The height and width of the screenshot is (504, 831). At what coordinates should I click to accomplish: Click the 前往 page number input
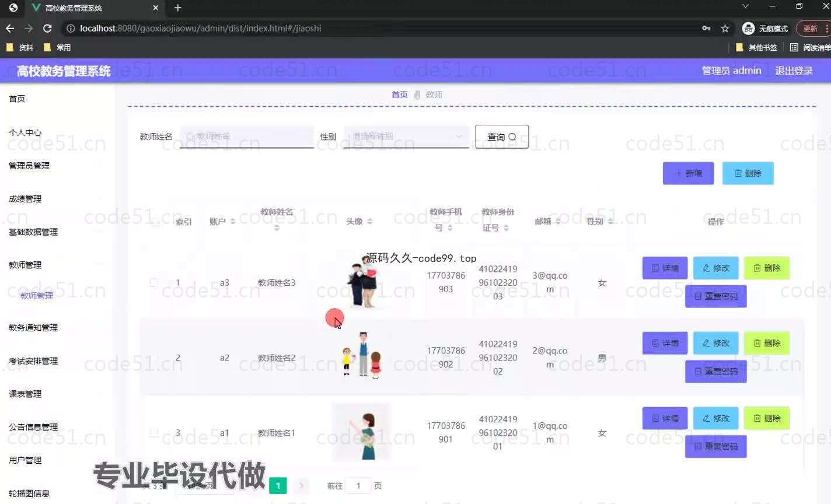pos(358,485)
